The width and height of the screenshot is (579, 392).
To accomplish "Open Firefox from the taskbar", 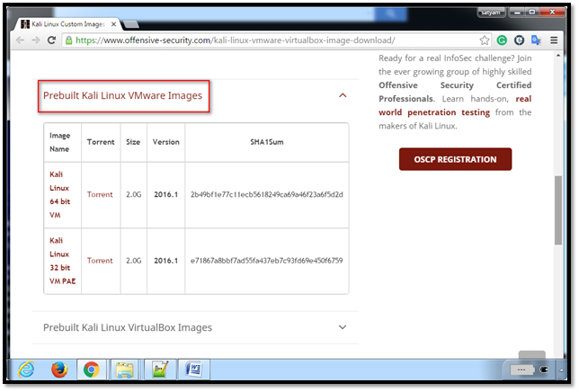I will (59, 369).
